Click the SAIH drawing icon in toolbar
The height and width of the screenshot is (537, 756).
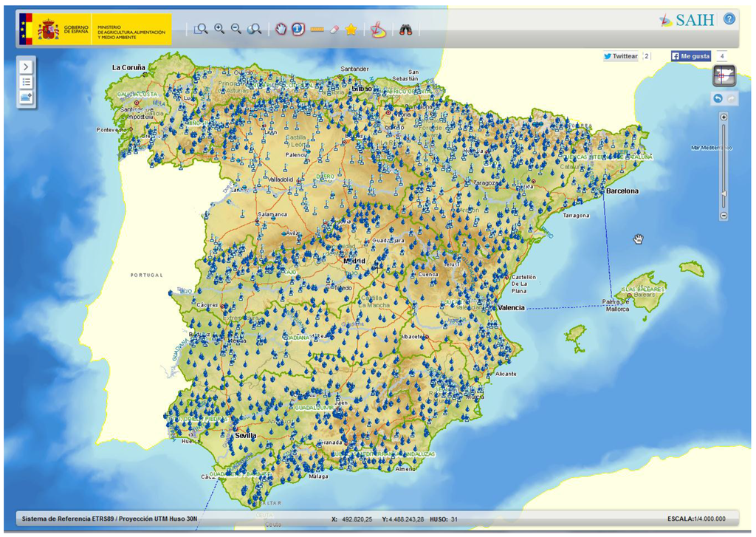coord(377,30)
